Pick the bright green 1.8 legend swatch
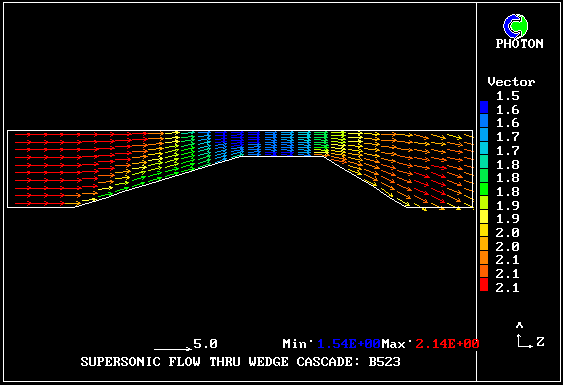 (x=484, y=189)
